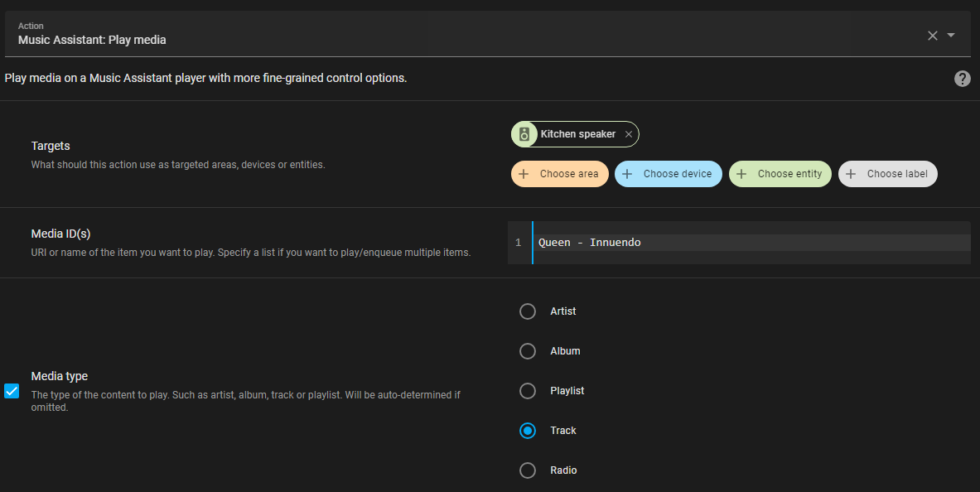Remove Kitchen speaker target chip
Screen dimensions: 980x492
629,134
